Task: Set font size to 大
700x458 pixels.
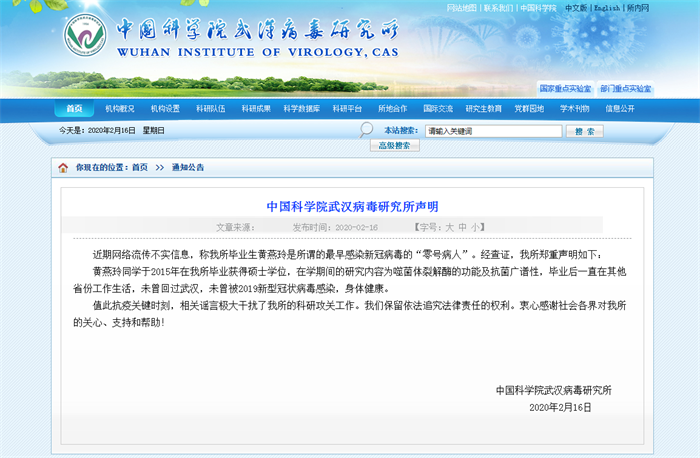Action: (450, 227)
